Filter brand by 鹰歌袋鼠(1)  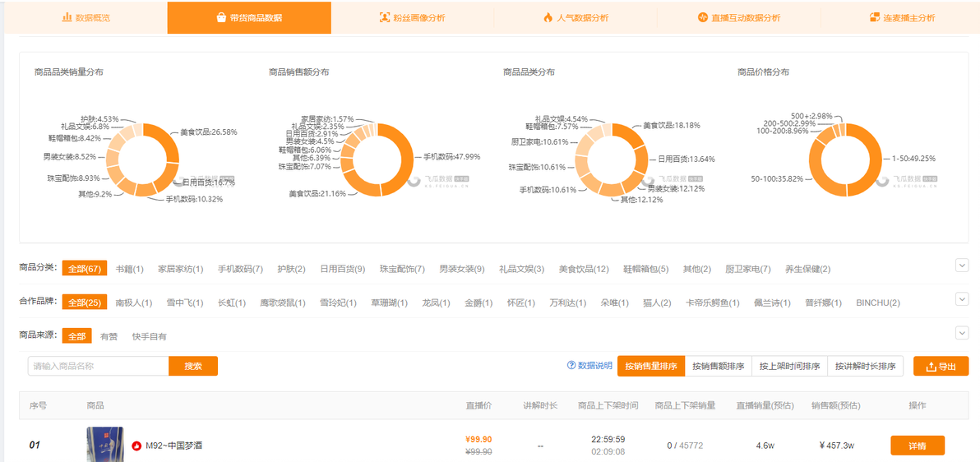[x=283, y=303]
